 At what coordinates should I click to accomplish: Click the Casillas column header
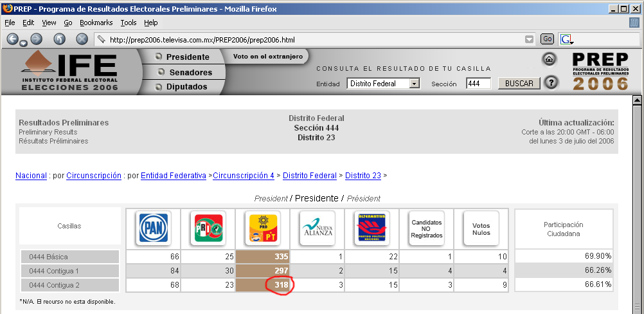(x=69, y=226)
